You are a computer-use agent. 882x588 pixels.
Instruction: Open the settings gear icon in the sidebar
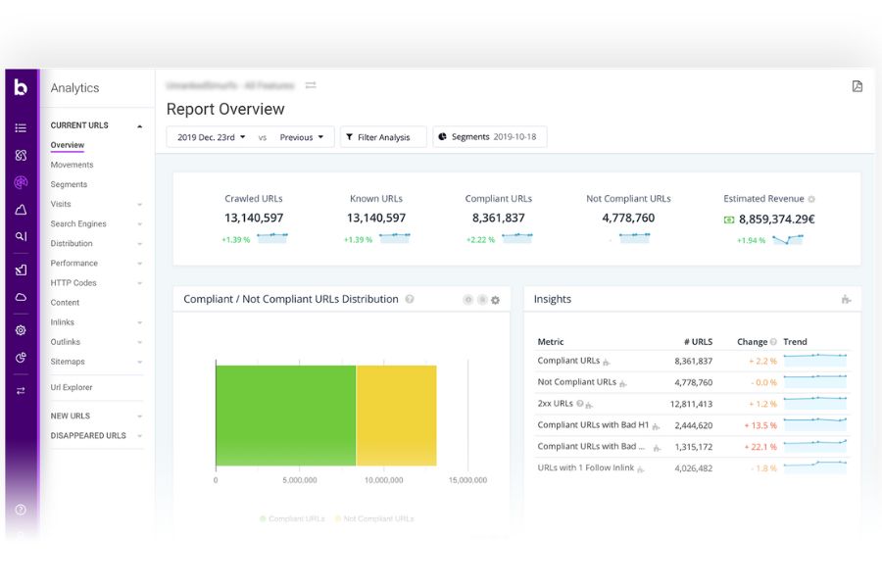pyautogui.click(x=20, y=330)
